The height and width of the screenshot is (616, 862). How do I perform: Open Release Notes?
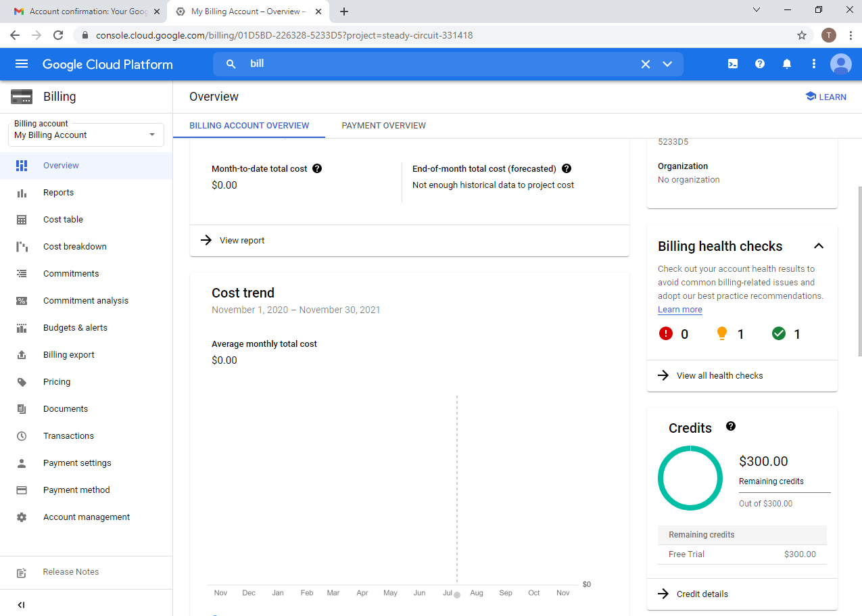coord(87,572)
